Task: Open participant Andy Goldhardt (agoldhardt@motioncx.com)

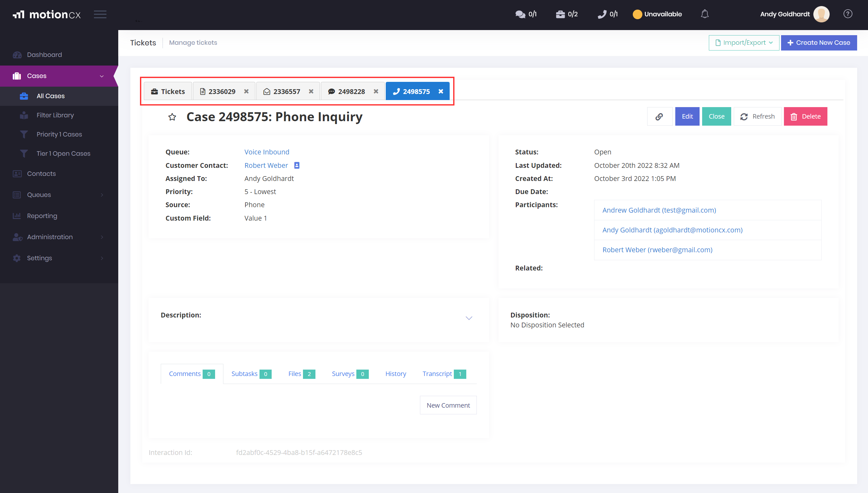Action: (672, 230)
